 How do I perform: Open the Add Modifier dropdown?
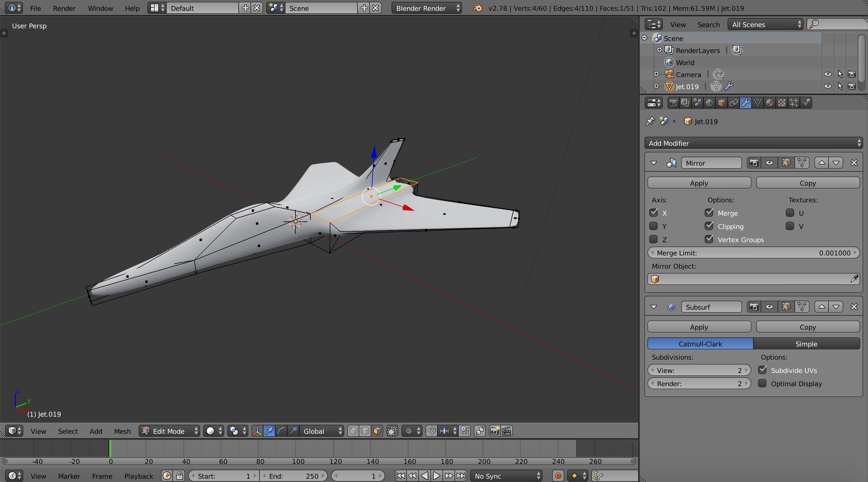coord(753,143)
